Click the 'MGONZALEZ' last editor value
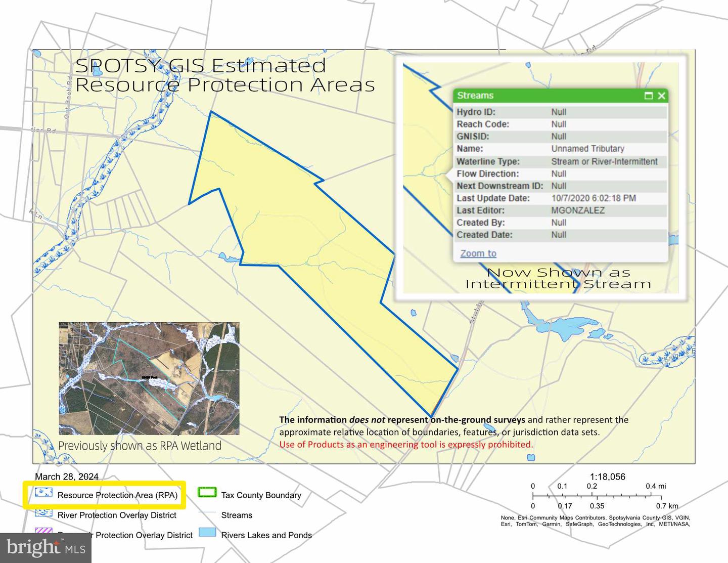Viewport: 728px width, 563px height. (578, 210)
